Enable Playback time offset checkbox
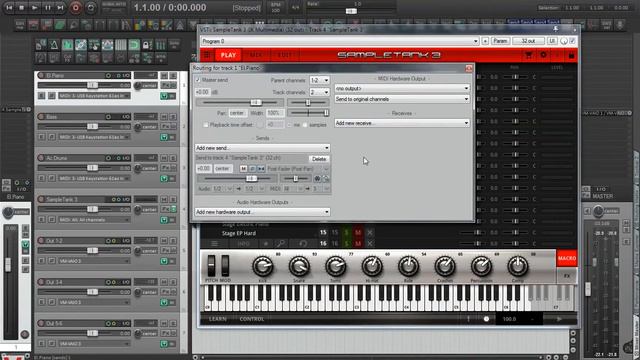The width and height of the screenshot is (640, 360). [206, 125]
